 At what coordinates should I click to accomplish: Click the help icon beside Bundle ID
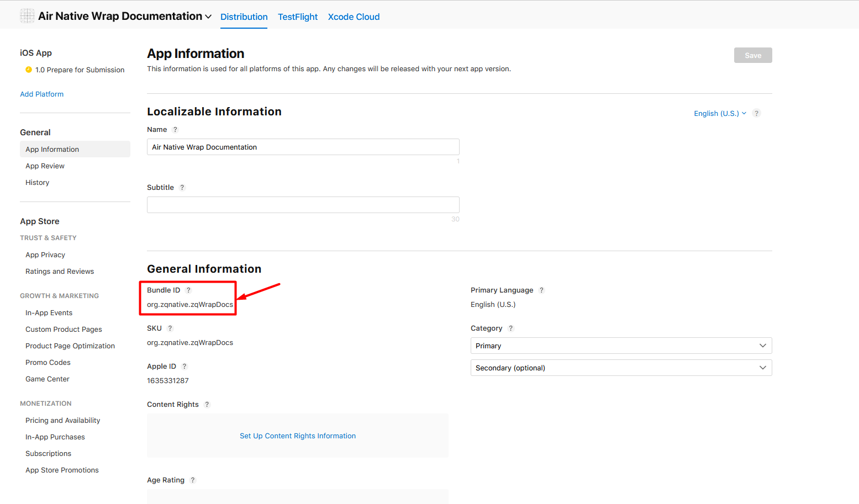pyautogui.click(x=188, y=290)
